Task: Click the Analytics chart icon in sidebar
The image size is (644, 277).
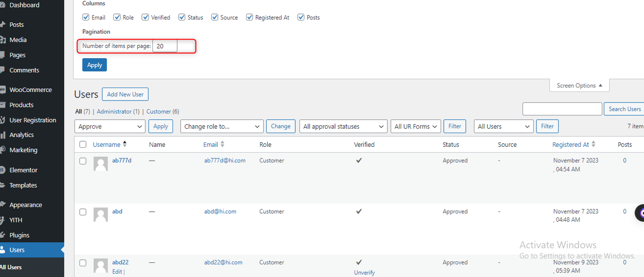Action: pos(3,135)
